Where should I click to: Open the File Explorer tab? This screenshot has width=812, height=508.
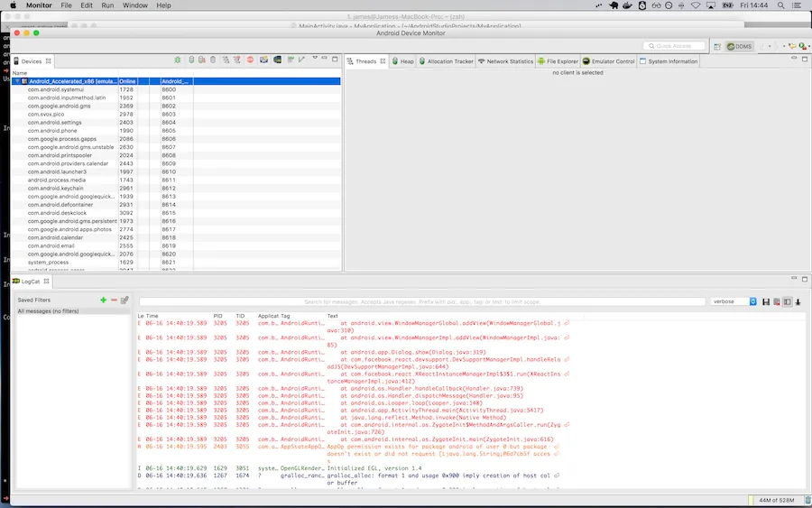point(558,61)
